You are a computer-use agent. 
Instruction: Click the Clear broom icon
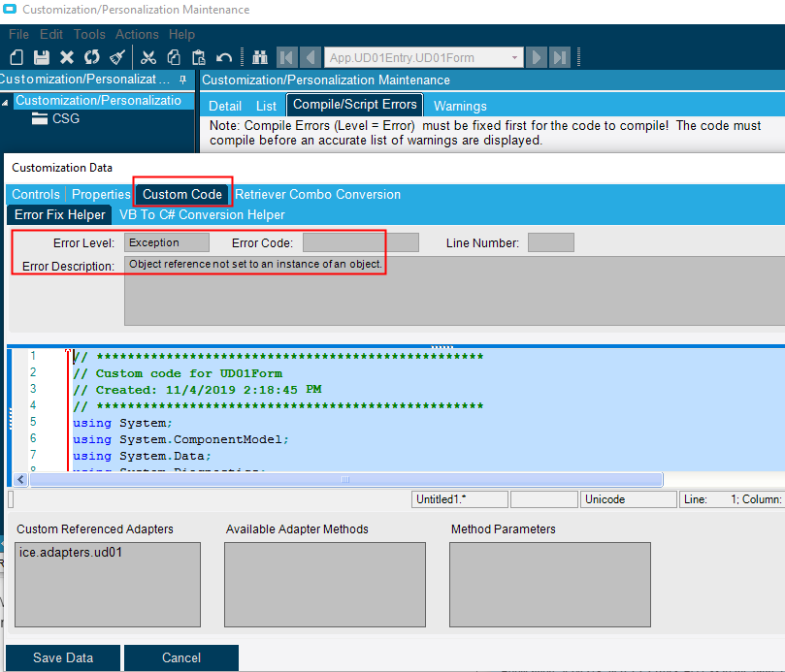(116, 58)
